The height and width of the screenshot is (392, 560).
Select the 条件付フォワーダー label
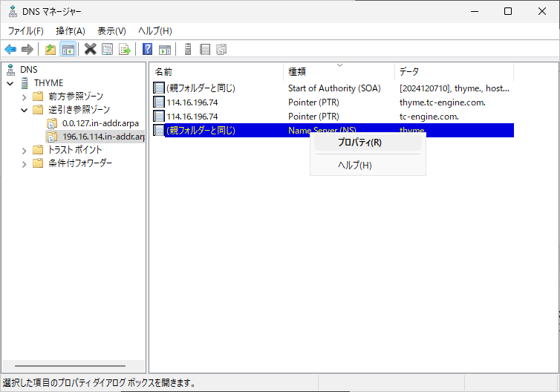click(x=80, y=163)
